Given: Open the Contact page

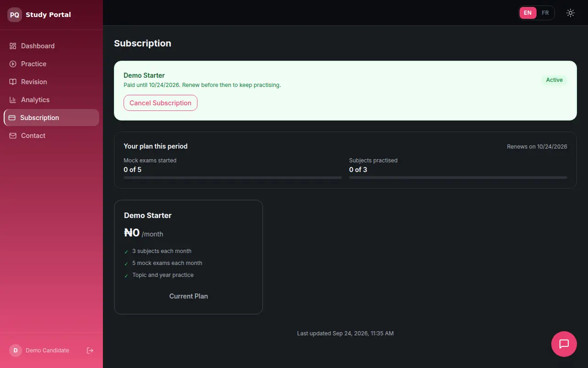Looking at the screenshot, I should pyautogui.click(x=51, y=136).
